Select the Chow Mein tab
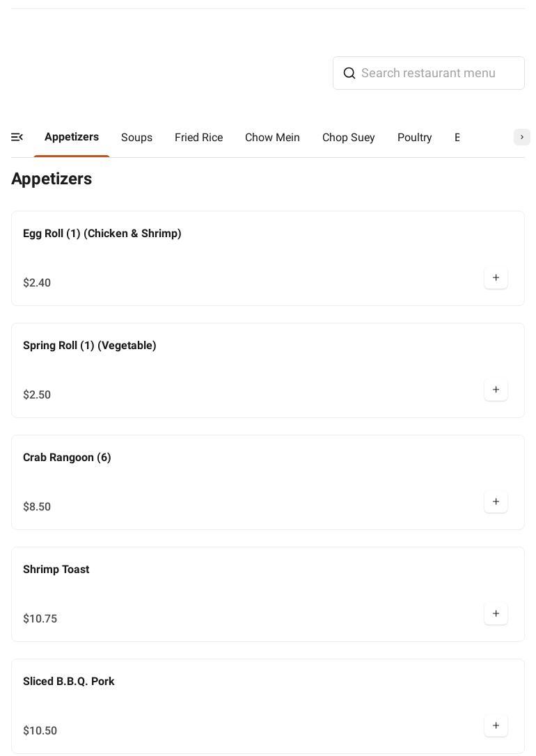536x756 pixels. coord(272,138)
